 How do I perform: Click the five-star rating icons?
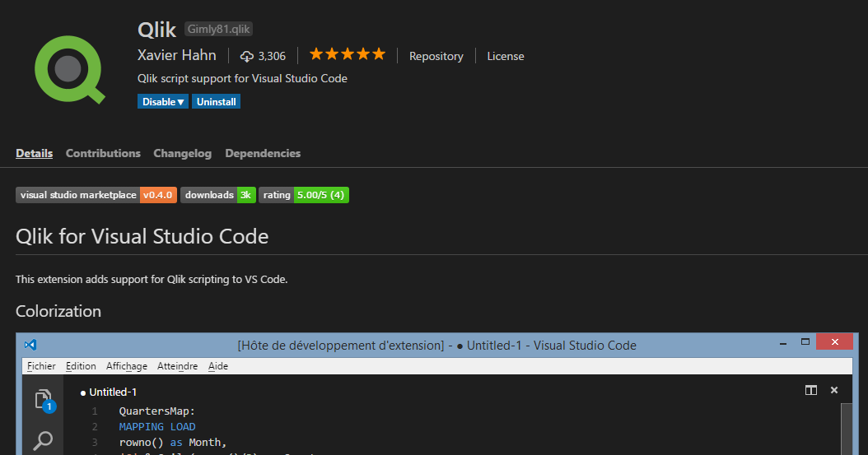(x=347, y=54)
